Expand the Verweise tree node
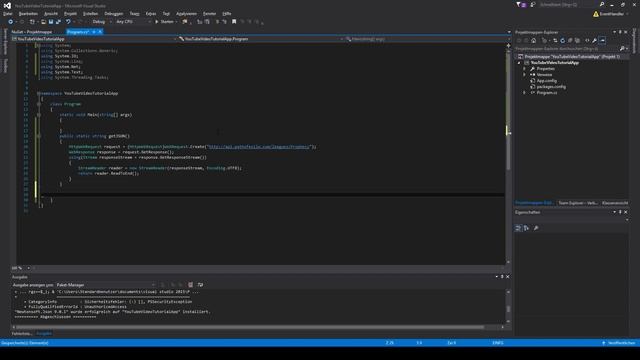640x360 pixels. (x=525, y=75)
